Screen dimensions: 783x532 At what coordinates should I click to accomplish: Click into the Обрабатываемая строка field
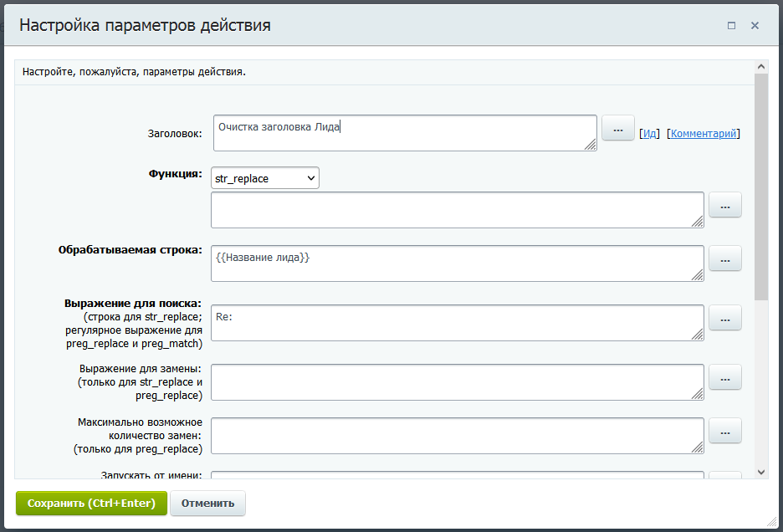tap(457, 263)
